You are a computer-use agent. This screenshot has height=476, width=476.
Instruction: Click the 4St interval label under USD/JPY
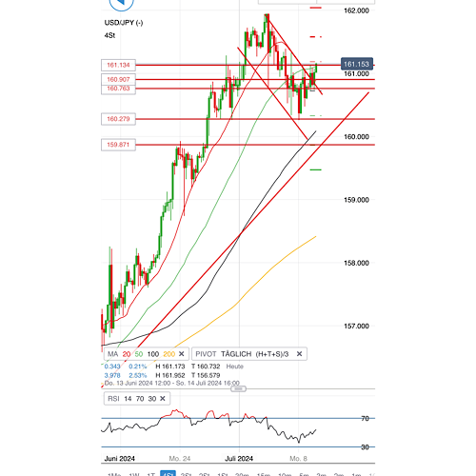(x=109, y=35)
